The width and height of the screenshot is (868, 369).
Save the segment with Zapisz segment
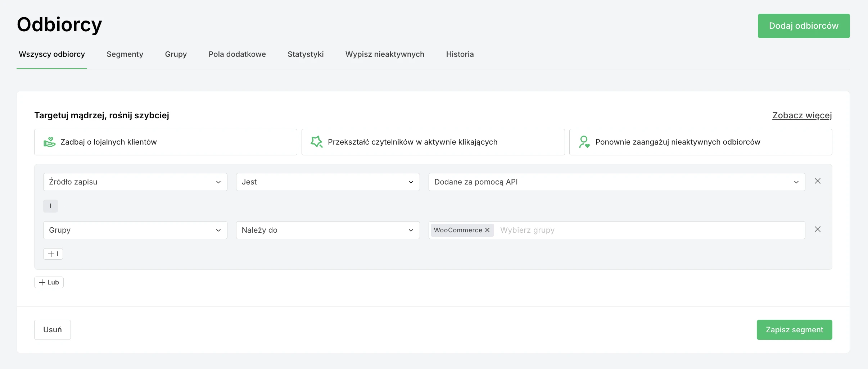(794, 330)
